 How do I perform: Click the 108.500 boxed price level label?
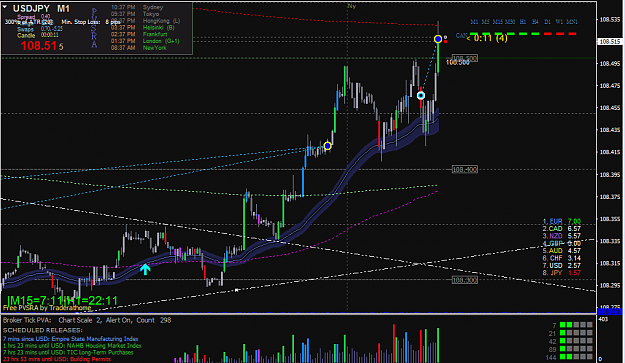tap(465, 59)
